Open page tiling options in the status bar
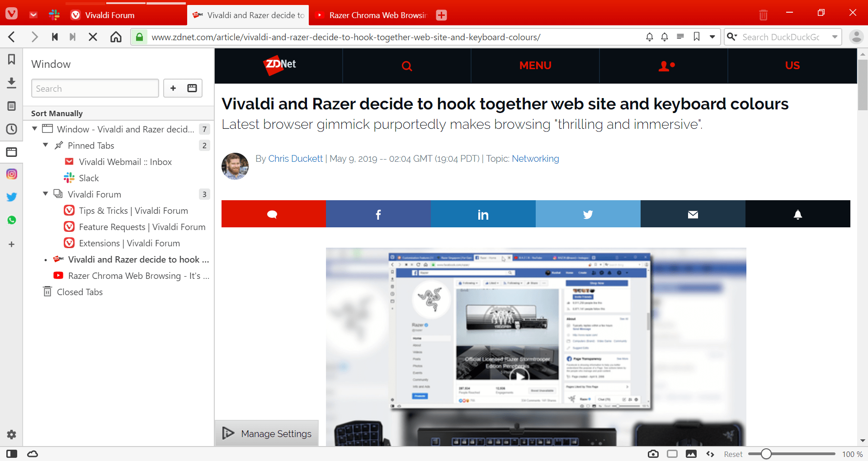 (x=672, y=454)
